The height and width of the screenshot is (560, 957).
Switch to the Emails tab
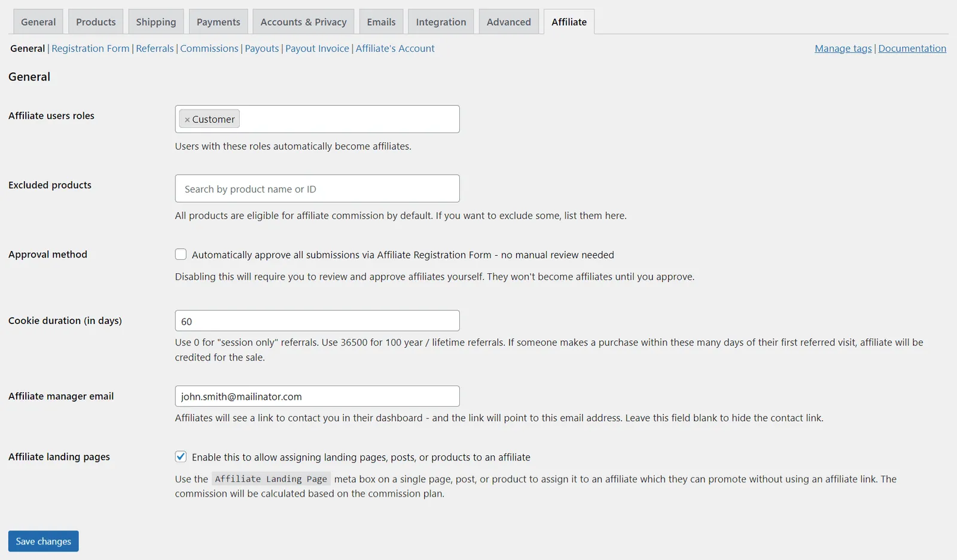point(381,22)
